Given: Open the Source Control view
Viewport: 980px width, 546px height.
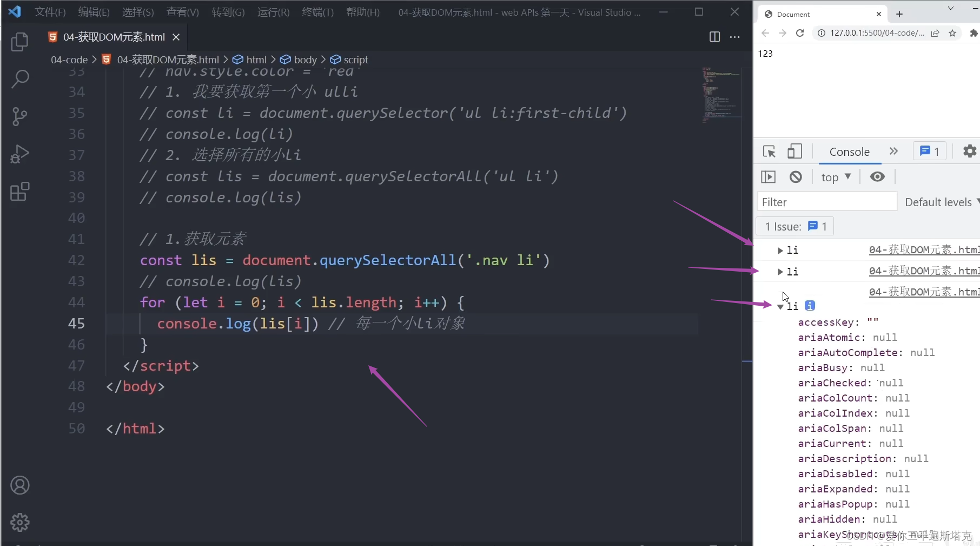Looking at the screenshot, I should coord(20,116).
